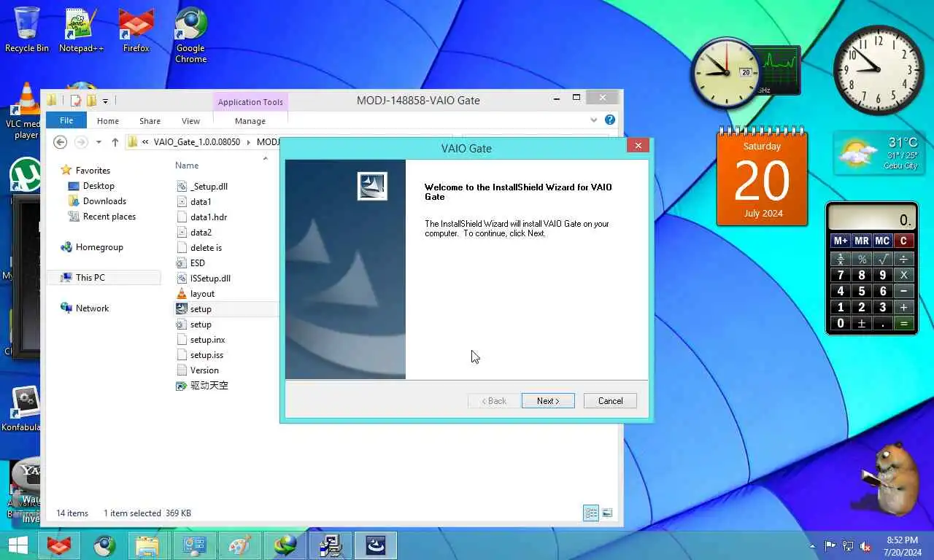Open the File tab in Explorer
Image resolution: width=934 pixels, height=560 pixels.
(66, 121)
